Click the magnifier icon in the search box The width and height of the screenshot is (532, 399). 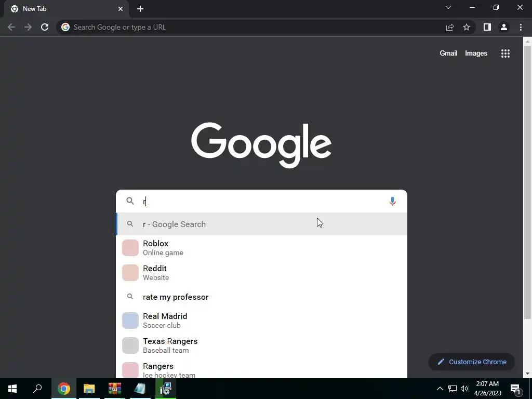(x=130, y=201)
